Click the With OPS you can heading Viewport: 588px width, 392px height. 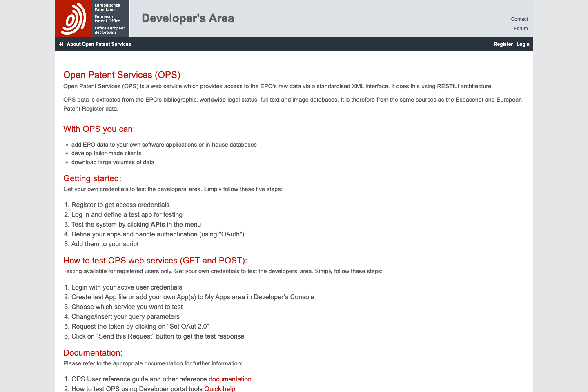point(99,129)
